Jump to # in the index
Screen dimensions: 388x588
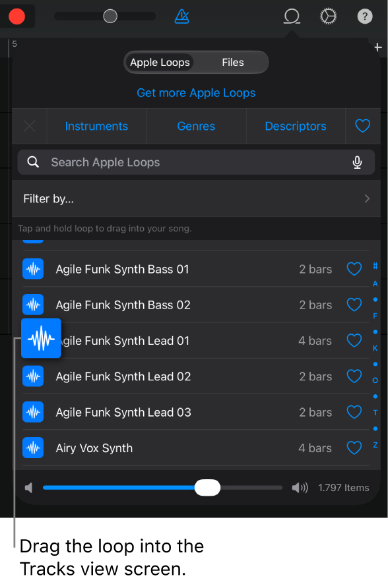375,266
